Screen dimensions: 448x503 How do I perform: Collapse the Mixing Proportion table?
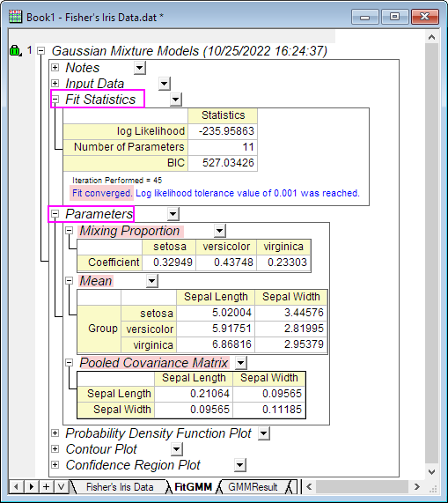pos(70,231)
